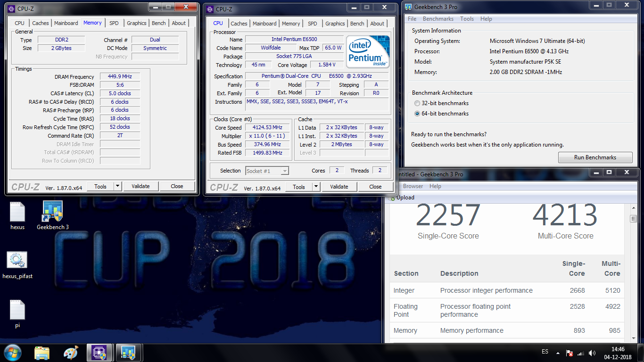Select the hexus file on desktop
This screenshot has height=362, width=644.
[x=17, y=216]
